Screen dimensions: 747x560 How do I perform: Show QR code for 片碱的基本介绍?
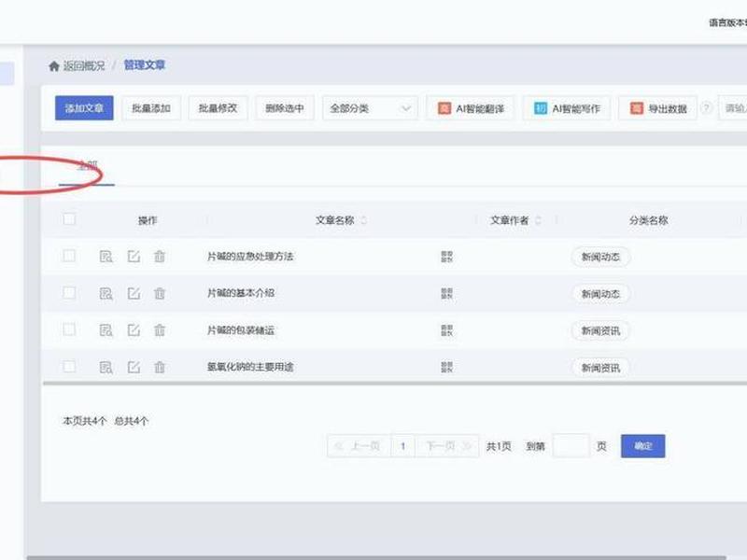point(447,293)
